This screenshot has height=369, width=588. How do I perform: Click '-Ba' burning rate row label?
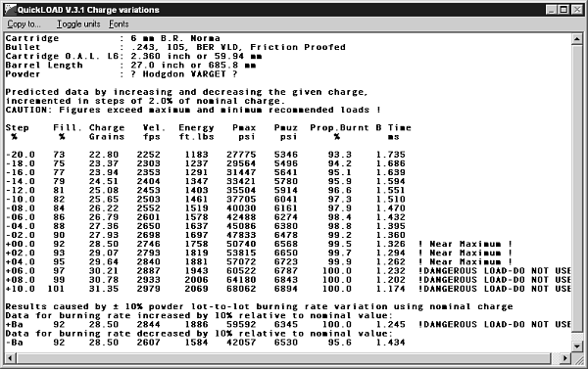15,343
